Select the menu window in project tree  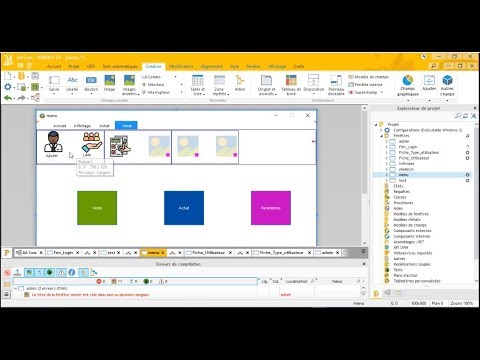(x=403, y=175)
